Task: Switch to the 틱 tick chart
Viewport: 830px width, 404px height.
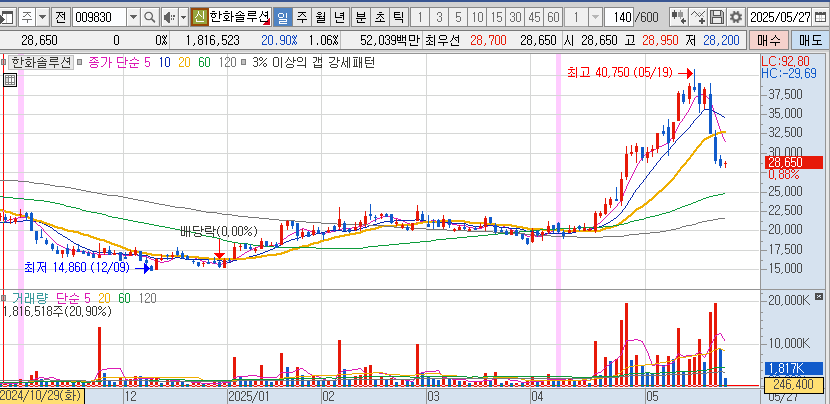Action: pos(398,17)
